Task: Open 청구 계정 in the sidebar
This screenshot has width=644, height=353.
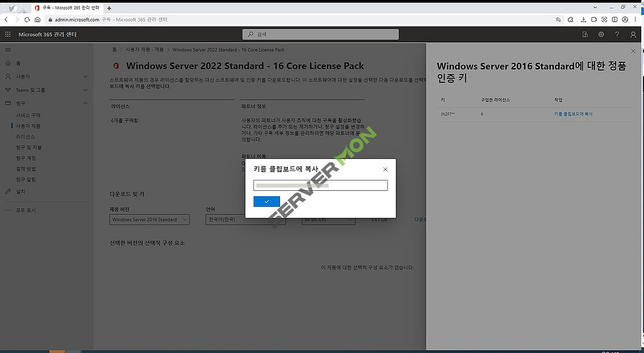Action: (x=26, y=158)
